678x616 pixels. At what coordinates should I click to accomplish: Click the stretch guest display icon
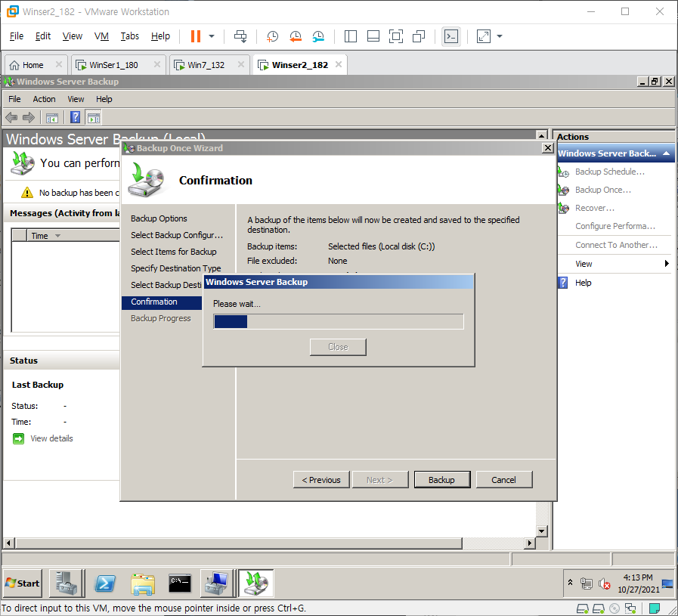coord(484,36)
